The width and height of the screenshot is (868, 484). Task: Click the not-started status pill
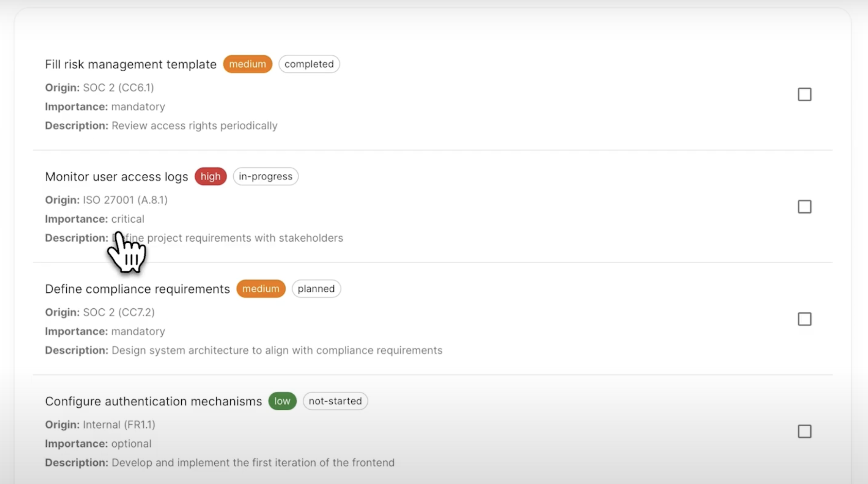[x=335, y=401]
